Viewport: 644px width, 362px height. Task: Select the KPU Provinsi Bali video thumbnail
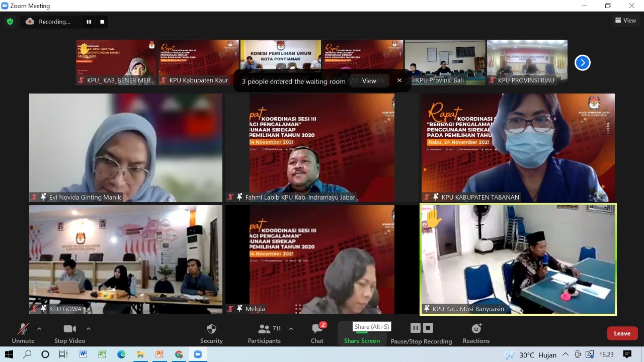click(445, 62)
